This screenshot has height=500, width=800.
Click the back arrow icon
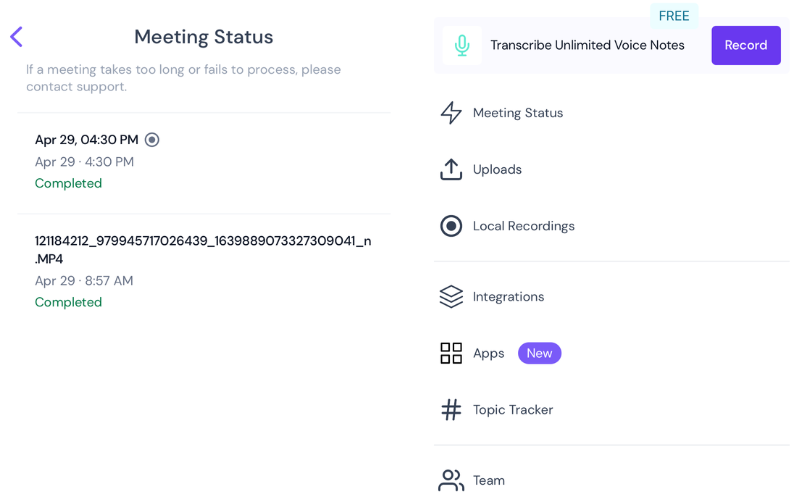(16, 37)
